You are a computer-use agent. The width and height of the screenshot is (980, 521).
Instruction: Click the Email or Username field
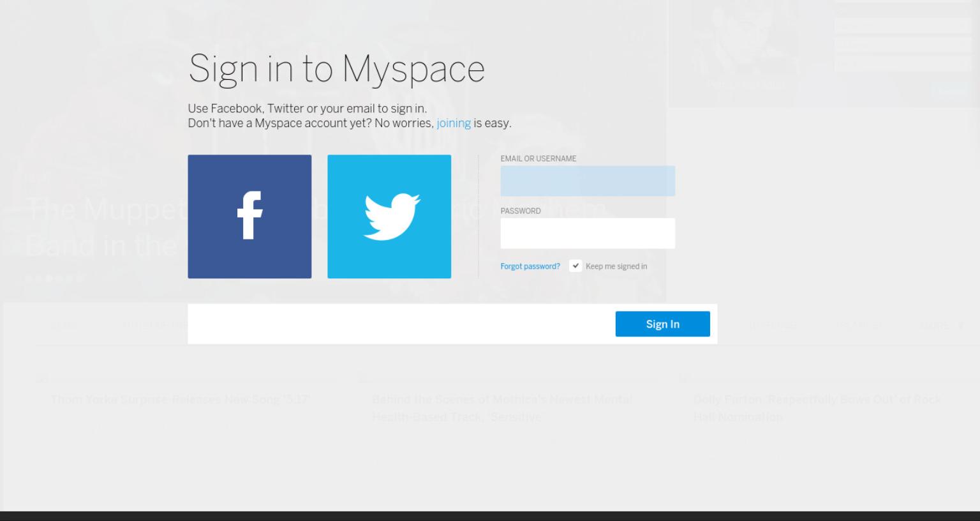click(x=588, y=181)
